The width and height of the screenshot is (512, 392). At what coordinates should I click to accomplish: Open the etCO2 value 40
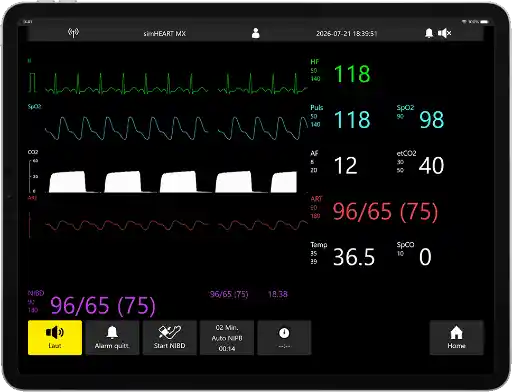[x=431, y=165]
